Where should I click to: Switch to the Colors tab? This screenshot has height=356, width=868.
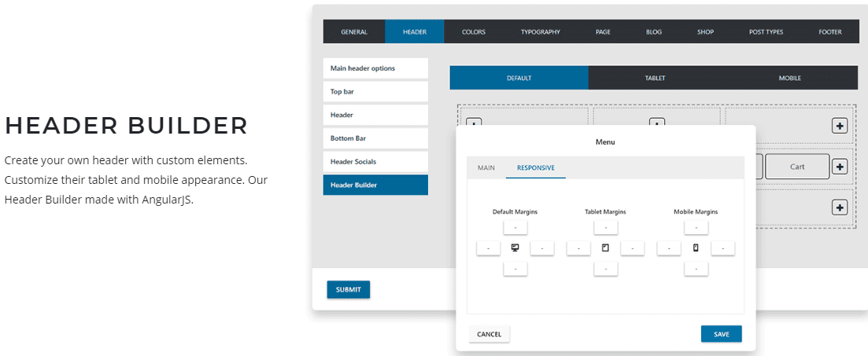tap(474, 32)
